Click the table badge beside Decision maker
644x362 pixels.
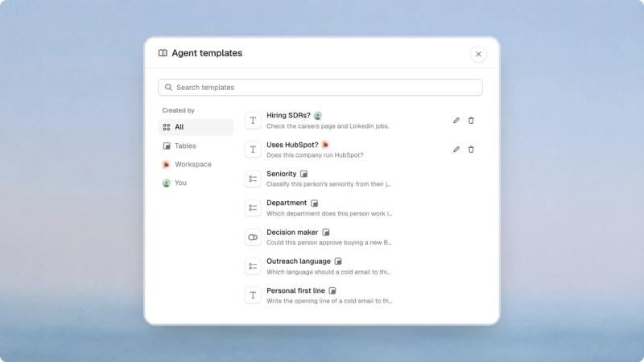pyautogui.click(x=326, y=232)
